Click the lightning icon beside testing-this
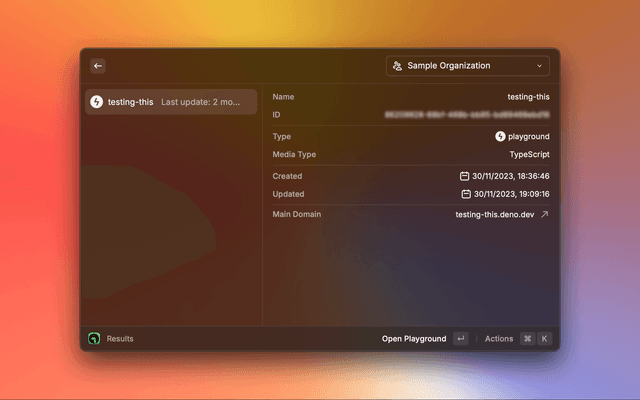 pos(97,102)
